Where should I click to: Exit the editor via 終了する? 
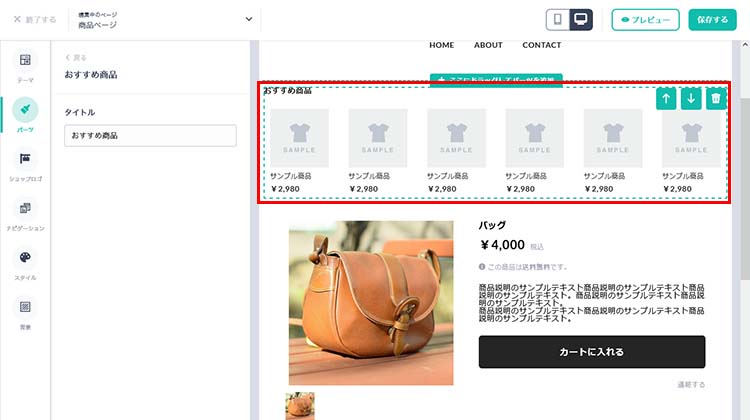[35, 20]
